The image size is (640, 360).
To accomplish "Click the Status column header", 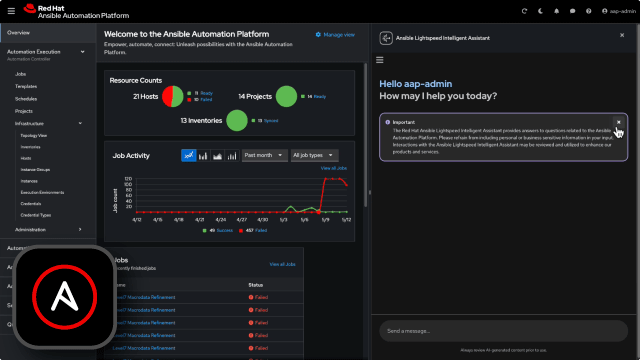I will tap(256, 285).
